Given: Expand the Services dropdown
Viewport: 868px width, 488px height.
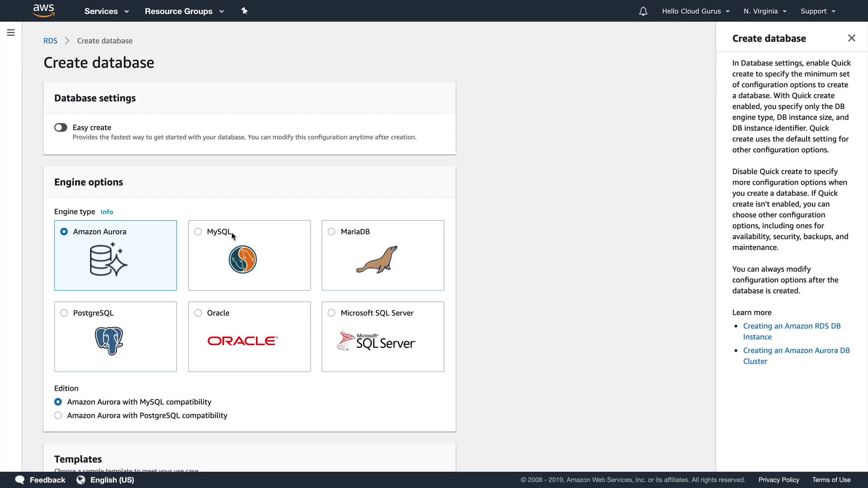Looking at the screenshot, I should pos(107,11).
